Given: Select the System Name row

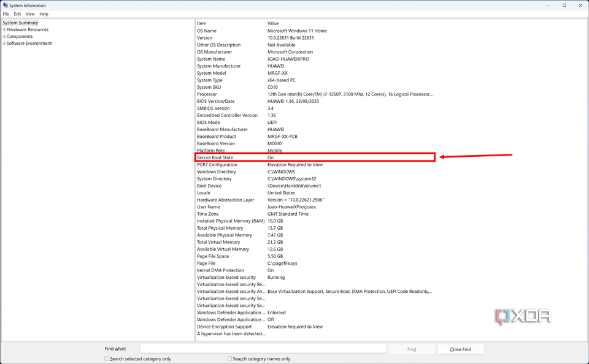Looking at the screenshot, I should (315, 59).
